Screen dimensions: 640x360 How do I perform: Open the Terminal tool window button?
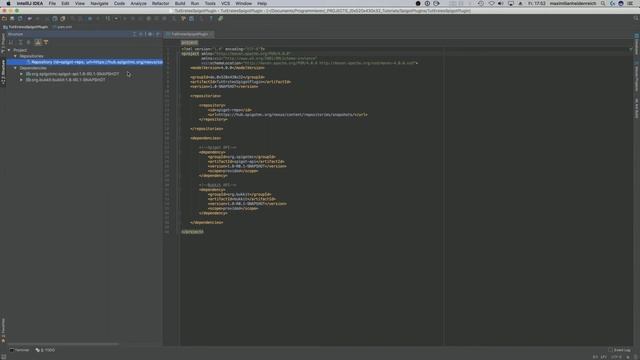coord(20,350)
